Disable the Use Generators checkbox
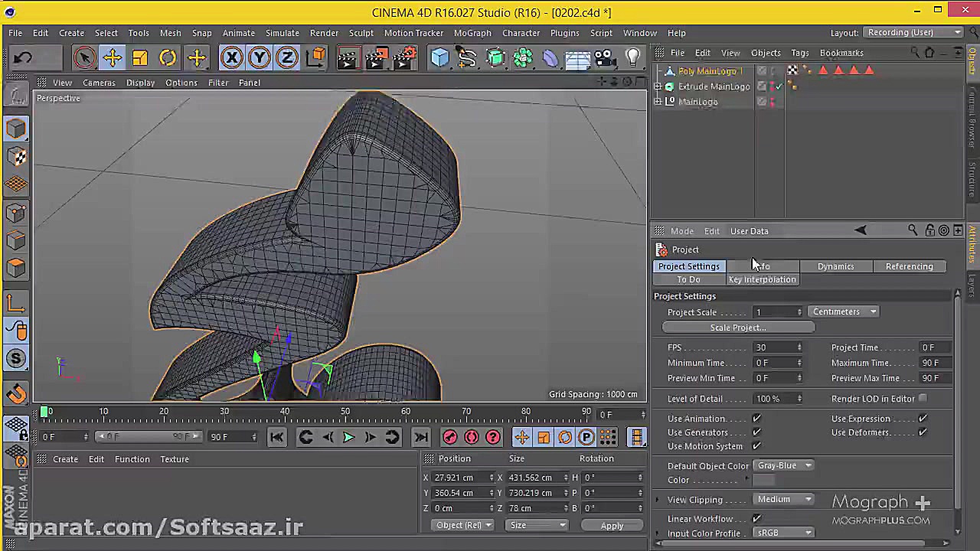The height and width of the screenshot is (551, 980). click(x=756, y=432)
